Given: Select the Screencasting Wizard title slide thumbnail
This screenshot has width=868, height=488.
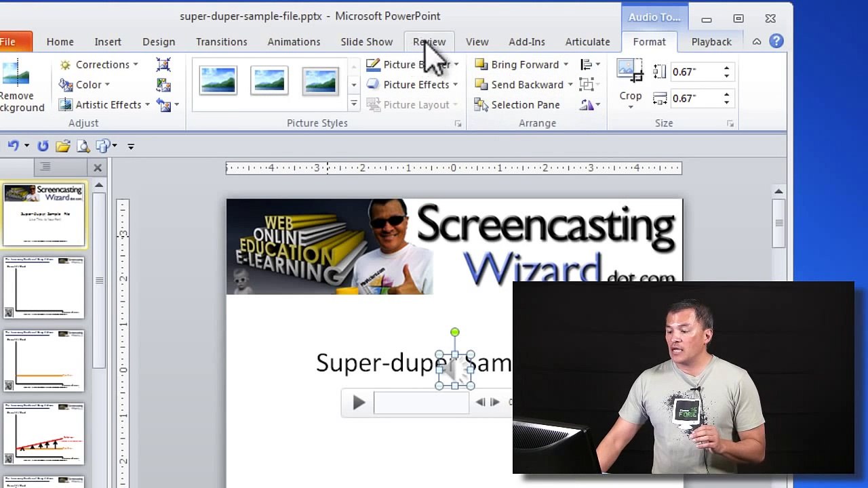Looking at the screenshot, I should pos(44,214).
